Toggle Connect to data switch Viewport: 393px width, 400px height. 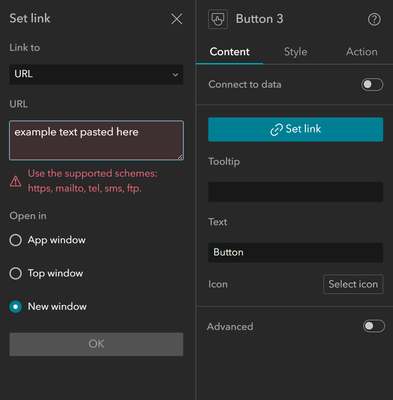click(x=372, y=85)
